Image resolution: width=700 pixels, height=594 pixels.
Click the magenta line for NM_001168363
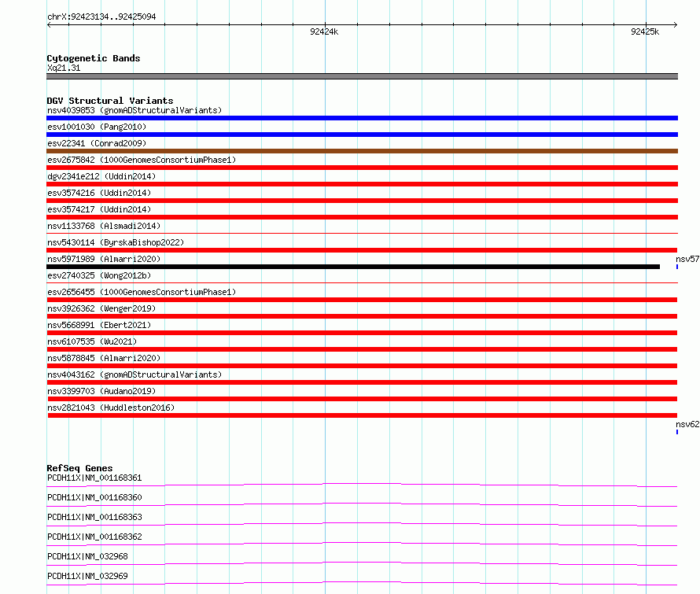(362, 524)
